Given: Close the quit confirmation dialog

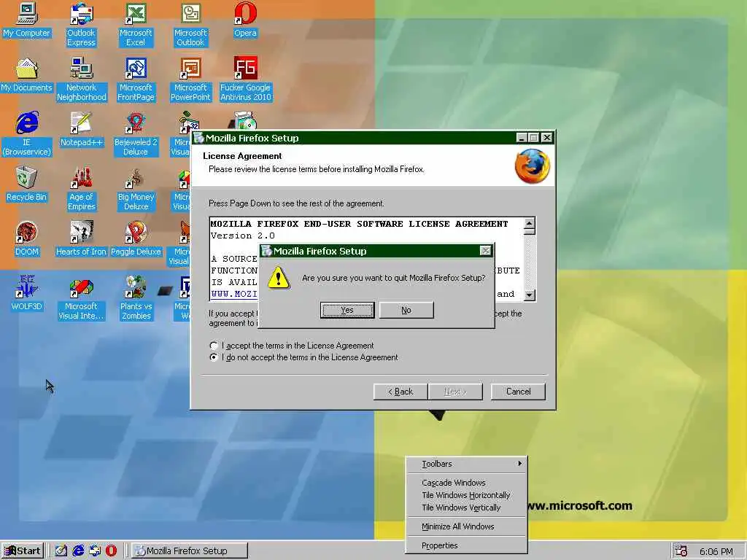Looking at the screenshot, I should pos(485,251).
